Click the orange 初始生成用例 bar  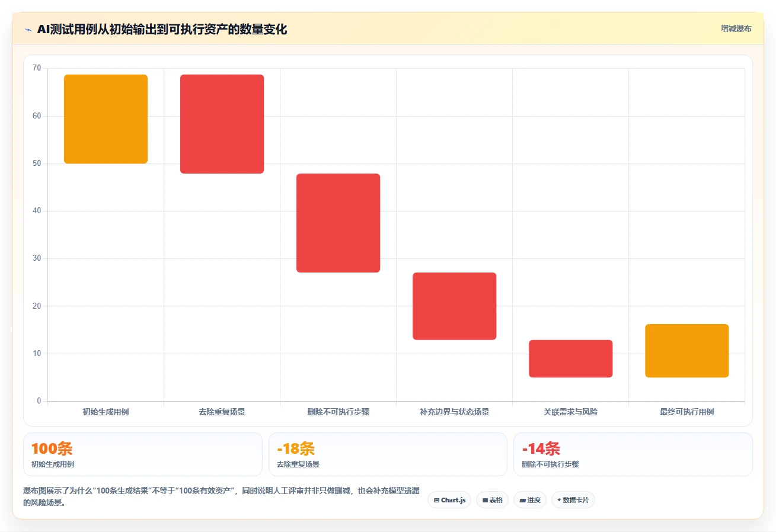tap(106, 119)
